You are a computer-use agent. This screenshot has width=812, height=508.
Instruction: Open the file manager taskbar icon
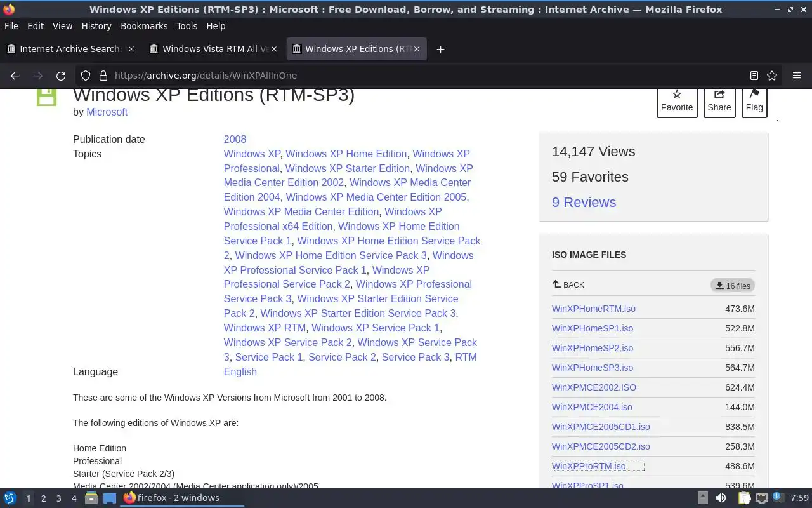[91, 498]
